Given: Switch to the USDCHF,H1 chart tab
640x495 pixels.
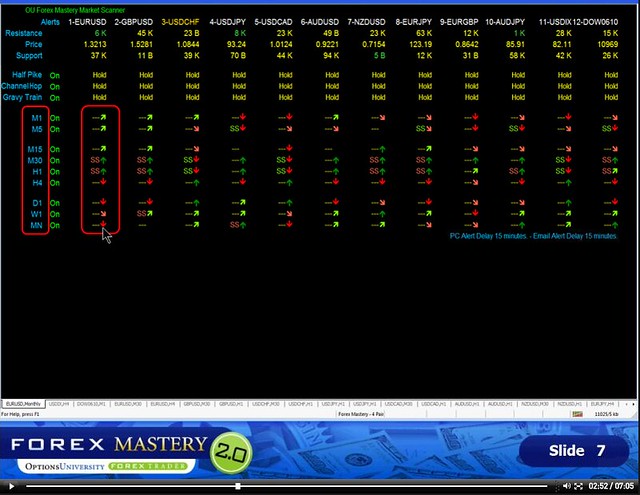Looking at the screenshot, I should [300, 404].
